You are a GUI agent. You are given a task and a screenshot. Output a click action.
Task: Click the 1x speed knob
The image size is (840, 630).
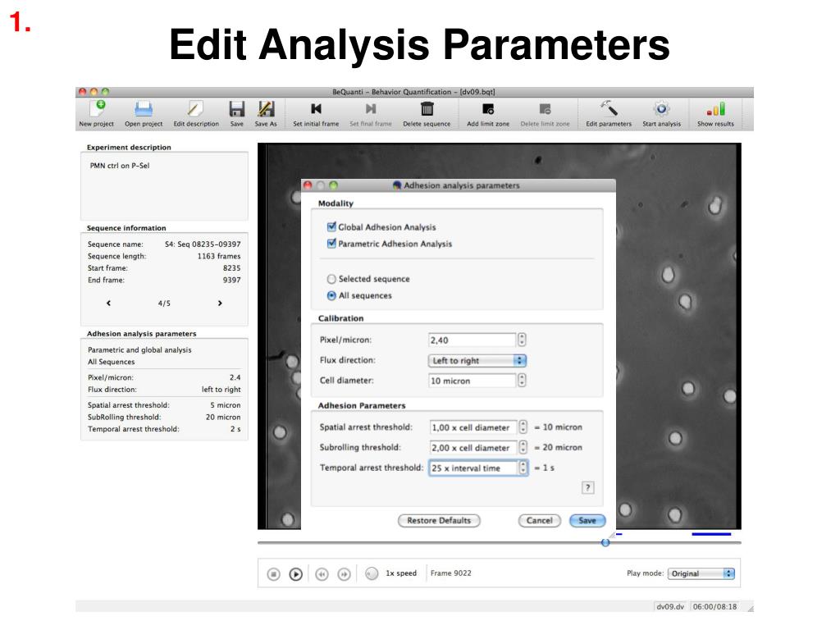[x=372, y=573]
